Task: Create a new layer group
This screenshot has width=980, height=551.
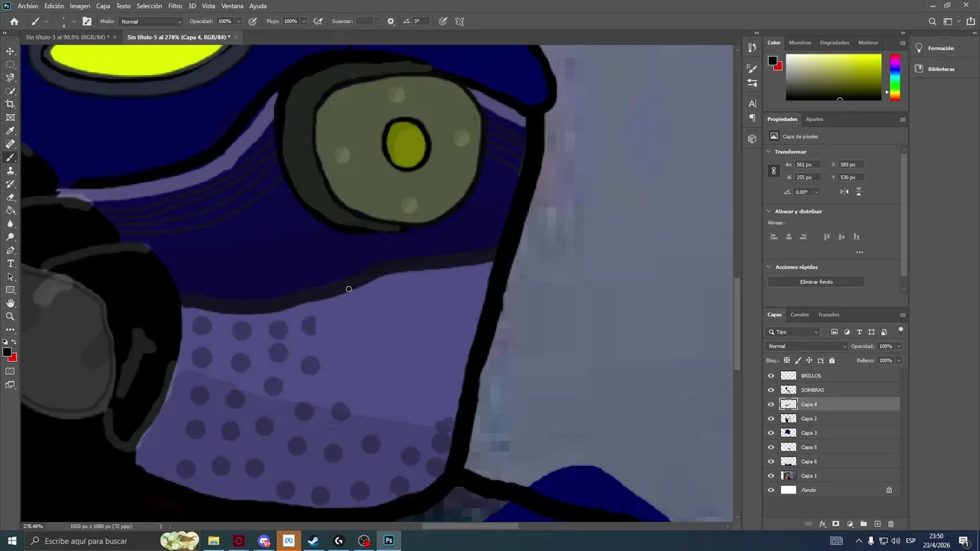Action: (x=864, y=524)
